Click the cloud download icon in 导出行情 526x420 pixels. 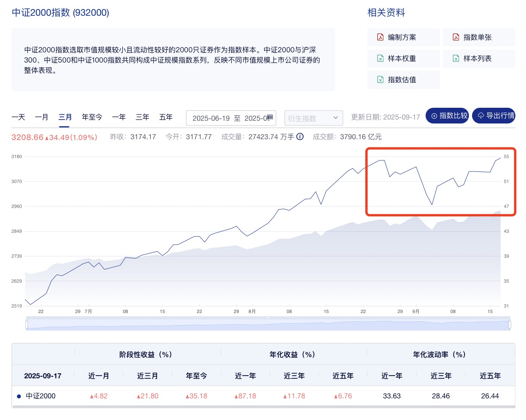(x=481, y=116)
